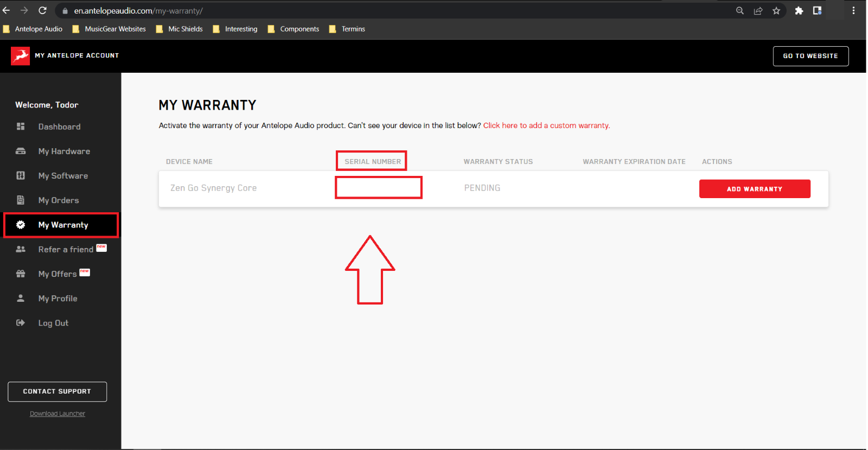Click the Antelope Audio red logo
This screenshot has width=868, height=450.
(x=21, y=55)
